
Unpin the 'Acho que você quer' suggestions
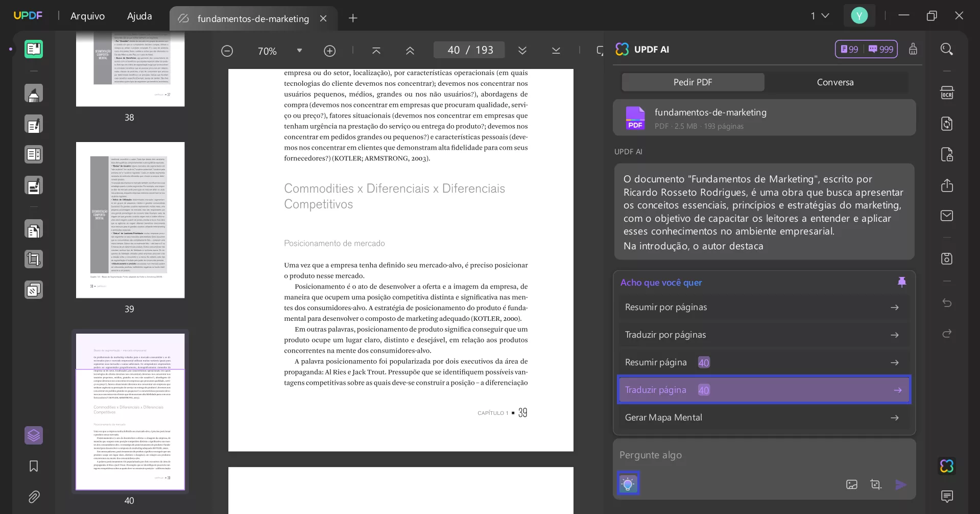coord(902,282)
